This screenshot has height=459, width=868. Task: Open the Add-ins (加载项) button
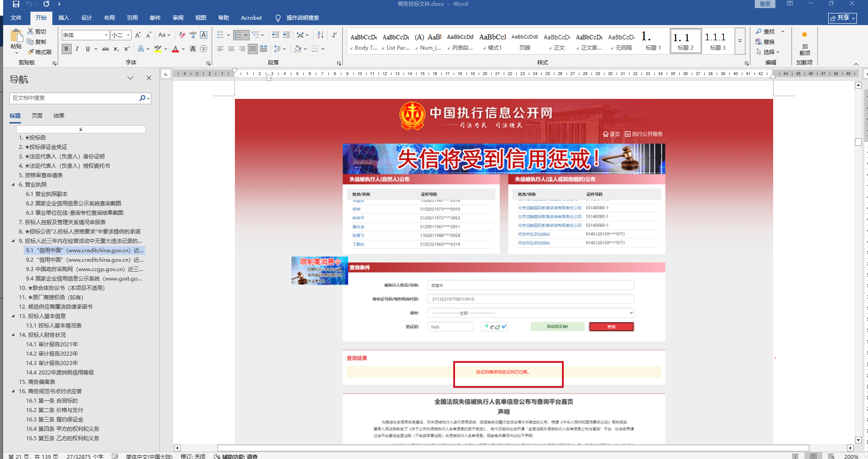[804, 43]
